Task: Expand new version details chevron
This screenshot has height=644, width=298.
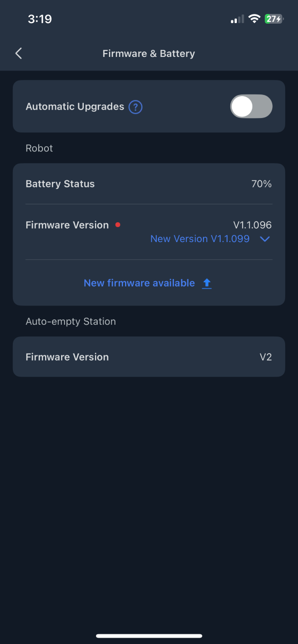Action: coord(264,239)
